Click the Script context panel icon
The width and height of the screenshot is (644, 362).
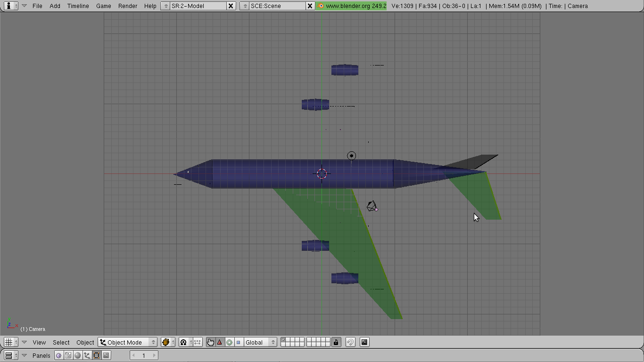point(68,355)
